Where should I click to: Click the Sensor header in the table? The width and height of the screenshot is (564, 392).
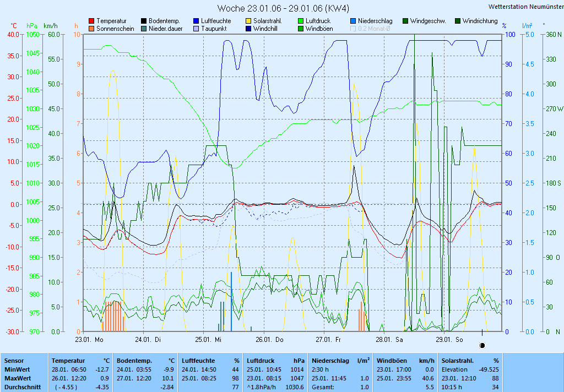point(14,361)
